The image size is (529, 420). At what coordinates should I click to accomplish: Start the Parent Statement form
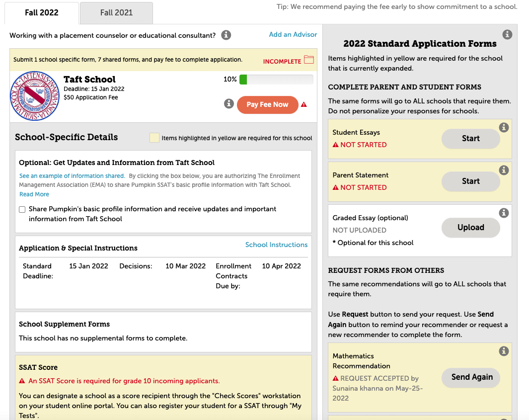[470, 181]
